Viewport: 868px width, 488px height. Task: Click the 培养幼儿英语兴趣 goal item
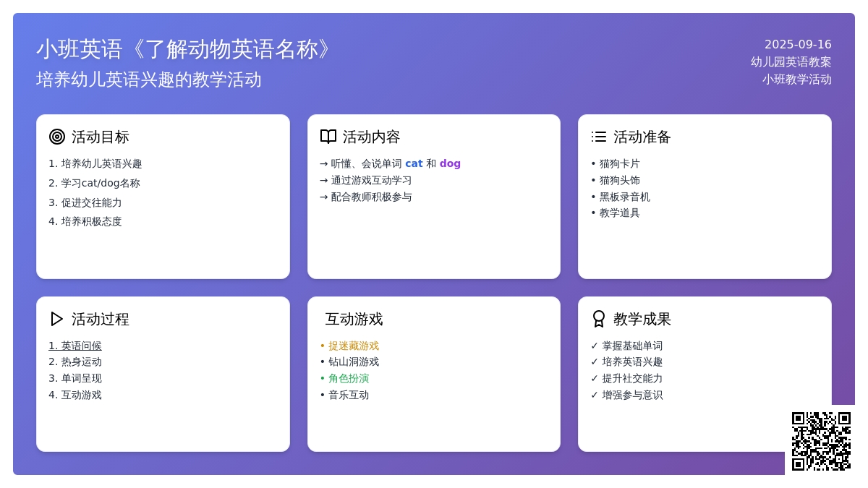pos(101,163)
